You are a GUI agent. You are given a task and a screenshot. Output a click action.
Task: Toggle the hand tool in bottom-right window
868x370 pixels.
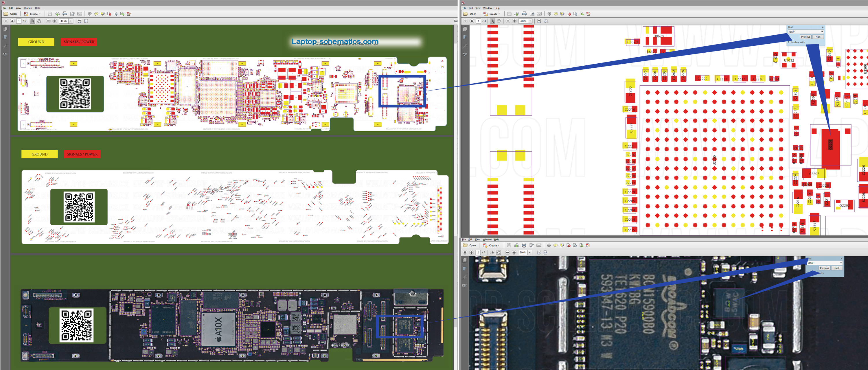498,252
